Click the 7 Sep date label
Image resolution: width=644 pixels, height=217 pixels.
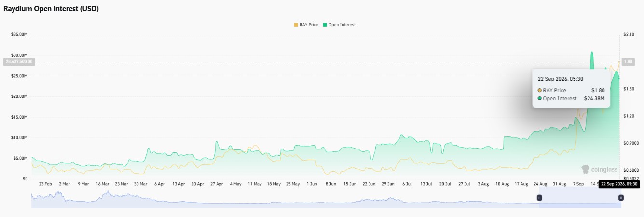(578, 184)
